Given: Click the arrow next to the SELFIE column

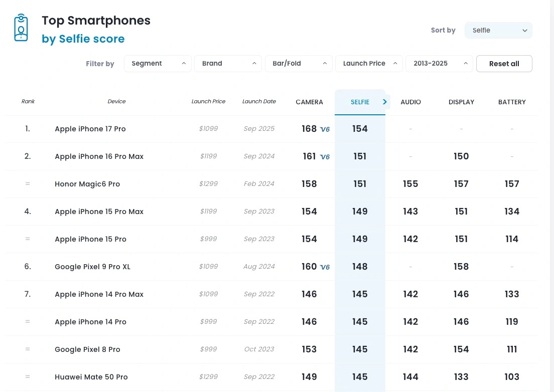Looking at the screenshot, I should coord(385,102).
